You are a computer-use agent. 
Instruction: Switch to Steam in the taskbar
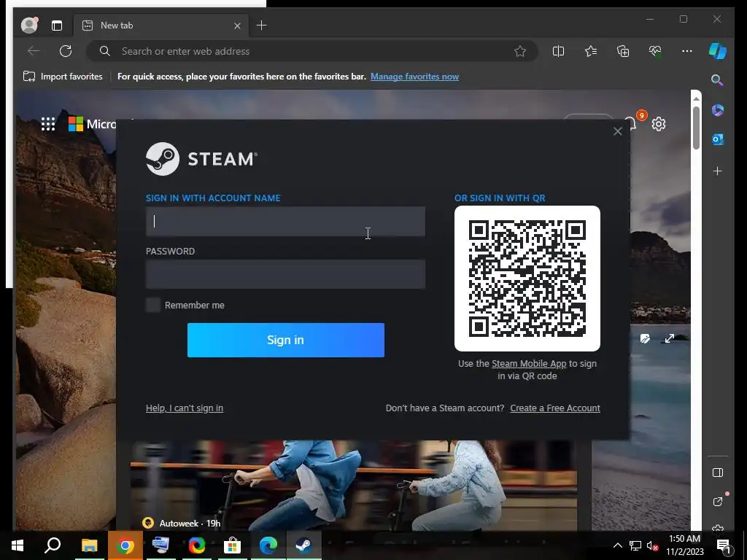(x=304, y=545)
